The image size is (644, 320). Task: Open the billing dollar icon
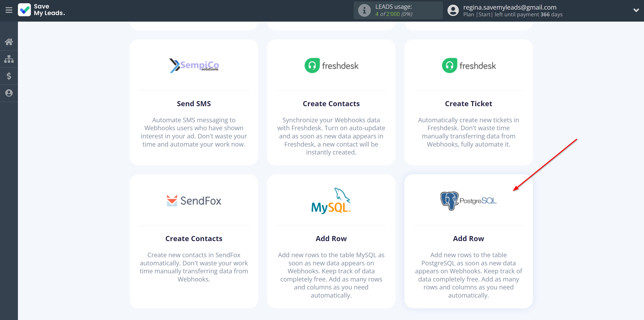(9, 76)
